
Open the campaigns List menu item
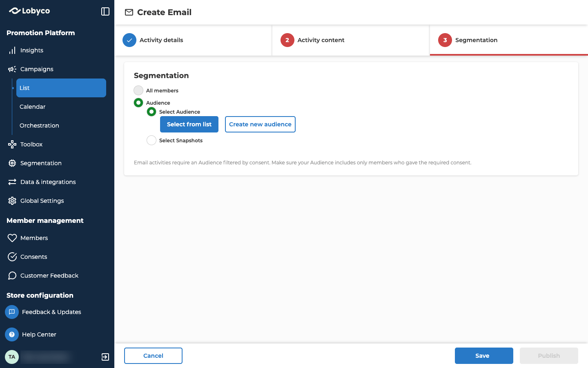pyautogui.click(x=61, y=88)
